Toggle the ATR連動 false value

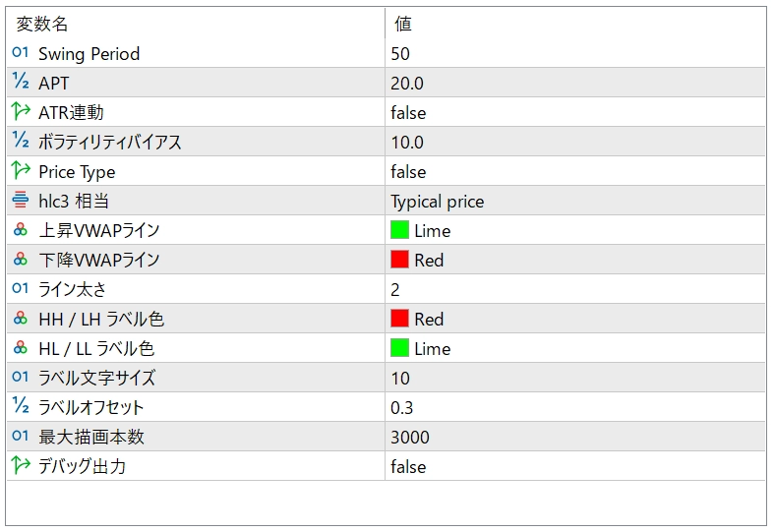(408, 113)
